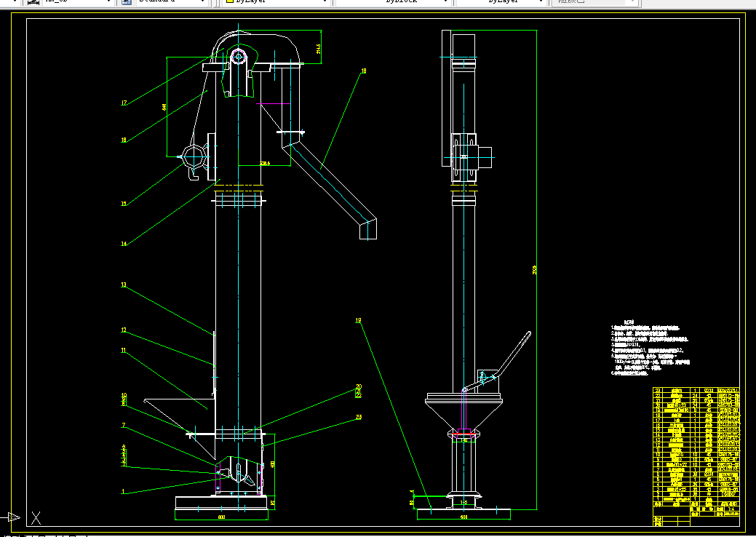Viewport: 756px width, 537px height.
Task: Open the yellow ByLayer color control dropdown
Action: (275, 1)
